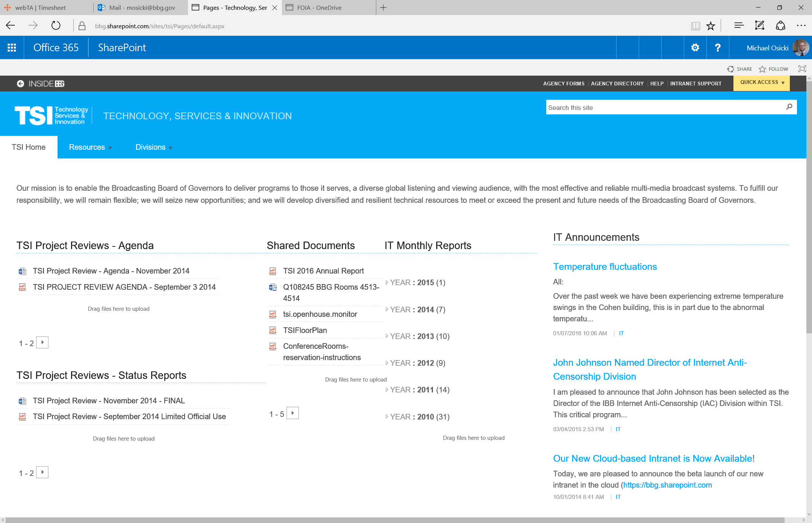The image size is (812, 523).
Task: Click the TSI logo
Action: coord(51,115)
